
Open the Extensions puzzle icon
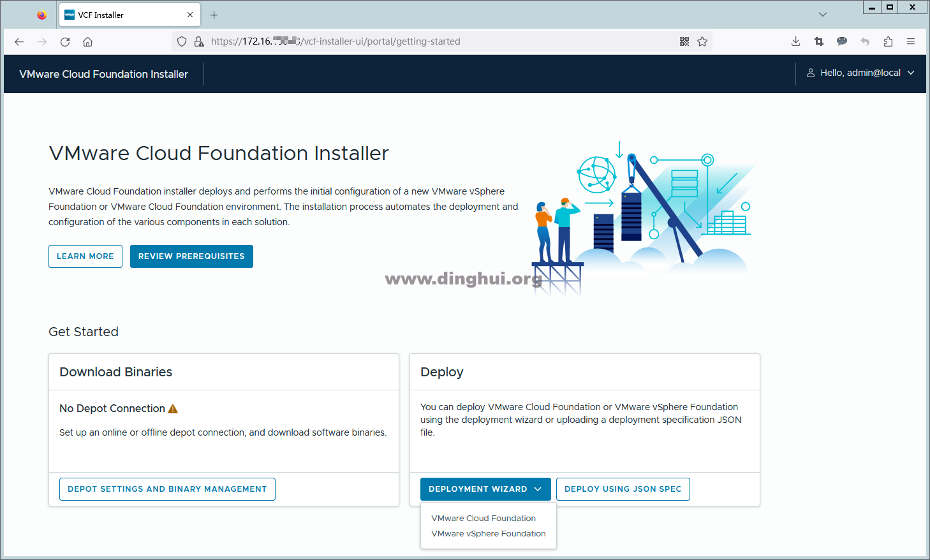coord(888,41)
